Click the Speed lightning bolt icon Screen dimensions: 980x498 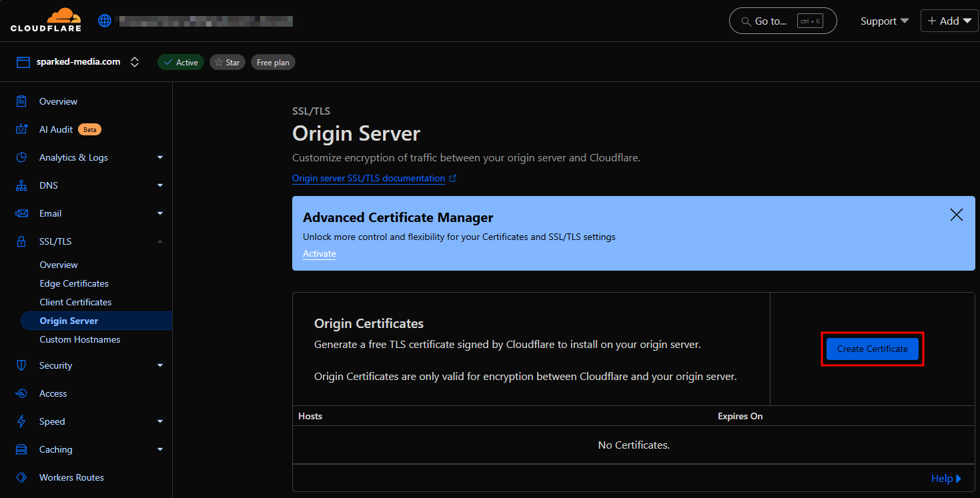tap(22, 421)
